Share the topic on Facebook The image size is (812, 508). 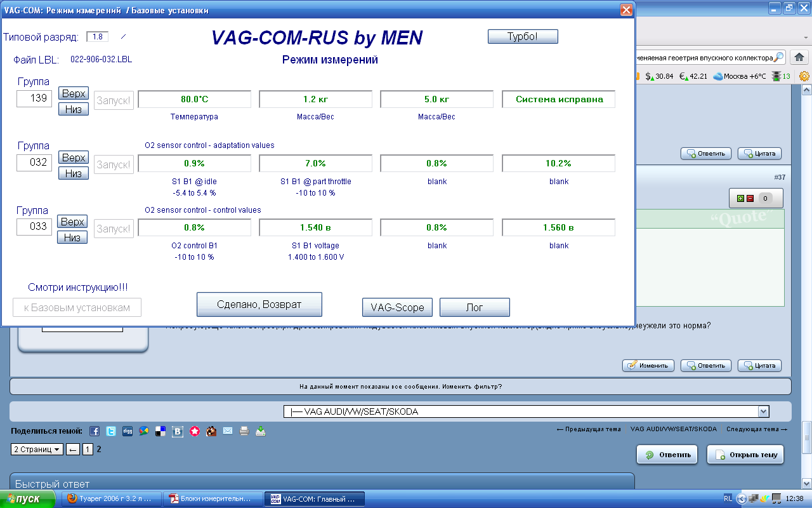[x=95, y=431]
